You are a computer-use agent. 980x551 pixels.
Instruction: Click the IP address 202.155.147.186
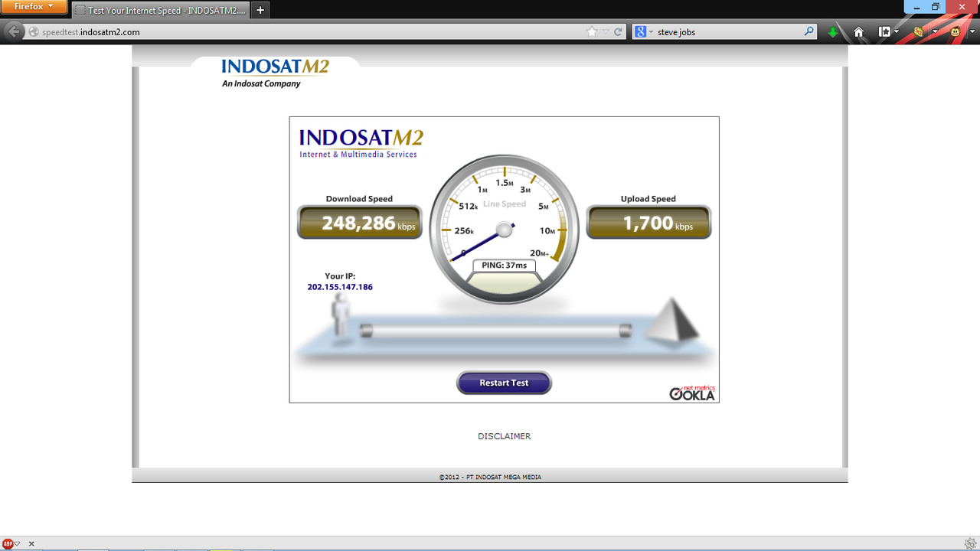tap(340, 287)
